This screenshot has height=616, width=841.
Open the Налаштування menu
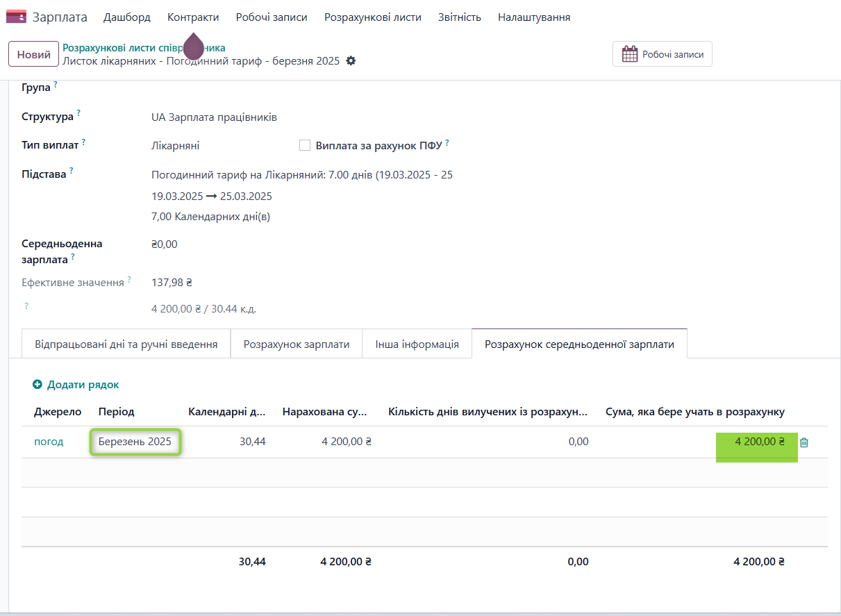coord(533,17)
